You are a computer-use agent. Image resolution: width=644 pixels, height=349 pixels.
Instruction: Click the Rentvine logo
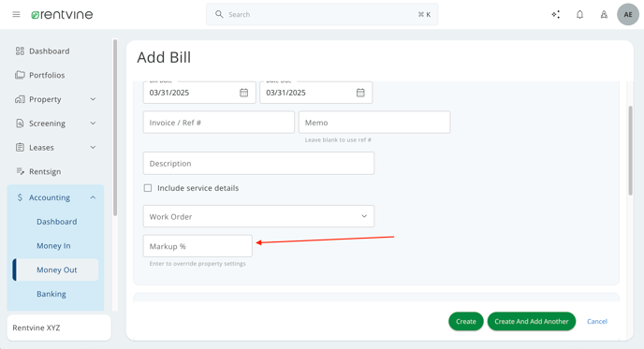[62, 15]
